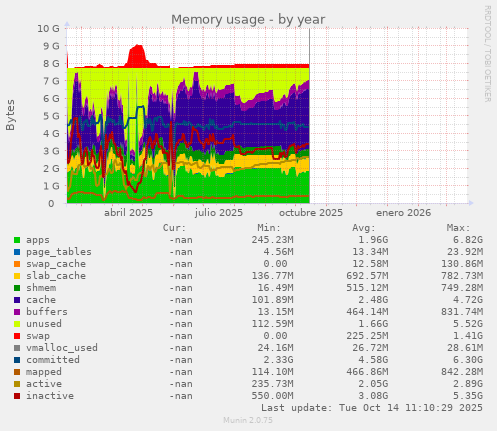This screenshot has width=497, height=431.
Task: Click the slab_cache average value 692.57M
Action: [x=367, y=276]
